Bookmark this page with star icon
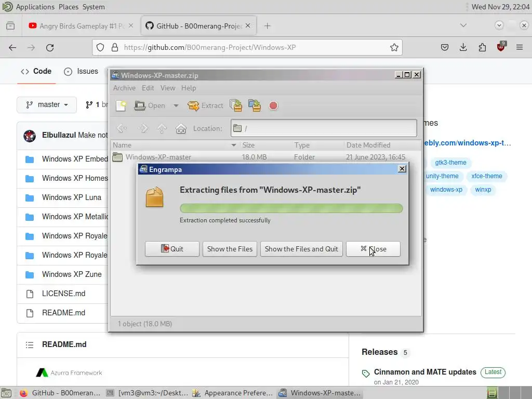This screenshot has height=399, width=532. click(394, 47)
